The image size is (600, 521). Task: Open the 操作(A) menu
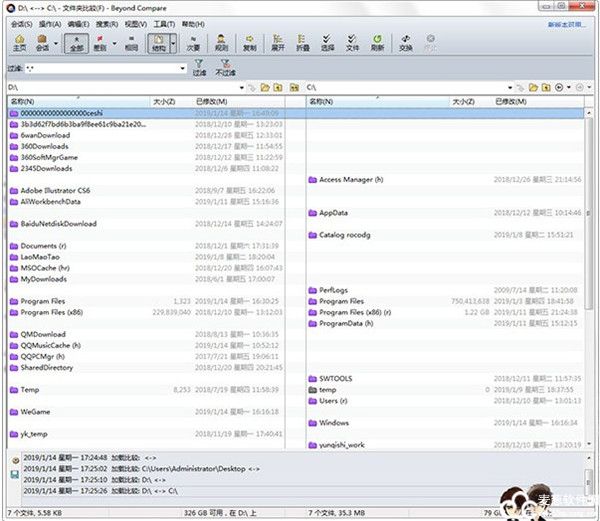[x=50, y=24]
